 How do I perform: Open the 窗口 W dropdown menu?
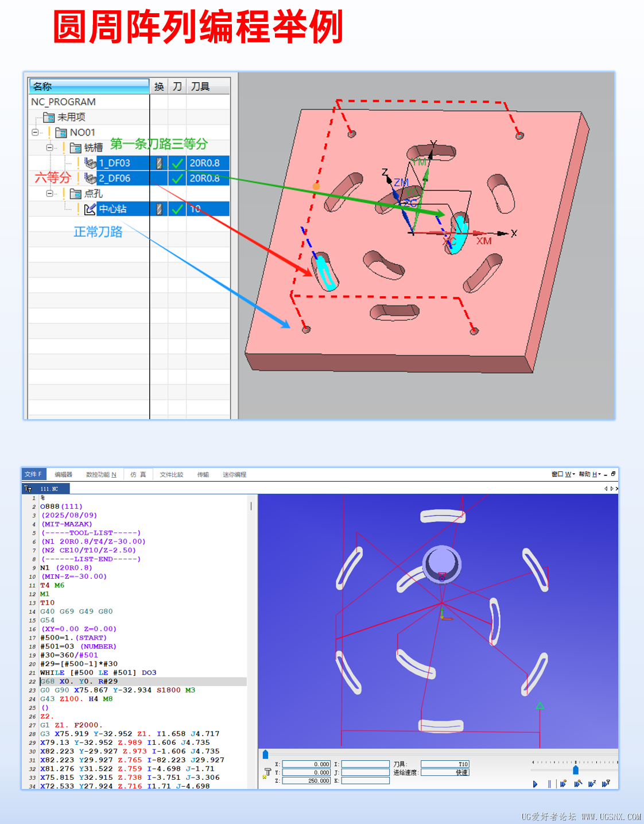(563, 474)
